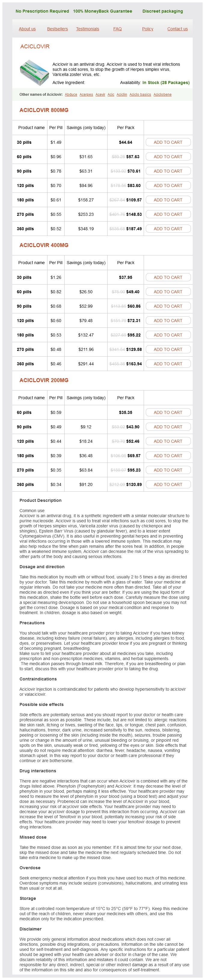This screenshot has height=980, width=205.
Task: Add 400mg 180 pills at $95.22 to cart
Action: [168, 335]
